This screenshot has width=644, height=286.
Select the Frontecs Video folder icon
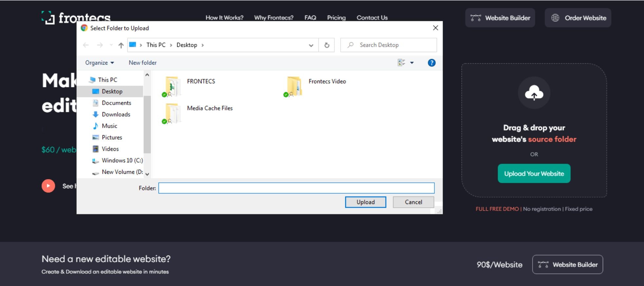click(x=293, y=87)
